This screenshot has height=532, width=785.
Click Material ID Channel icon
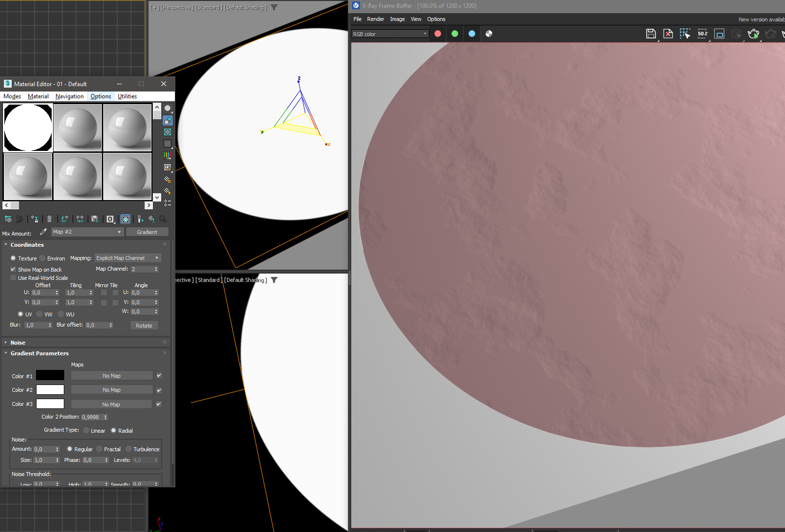tap(111, 219)
